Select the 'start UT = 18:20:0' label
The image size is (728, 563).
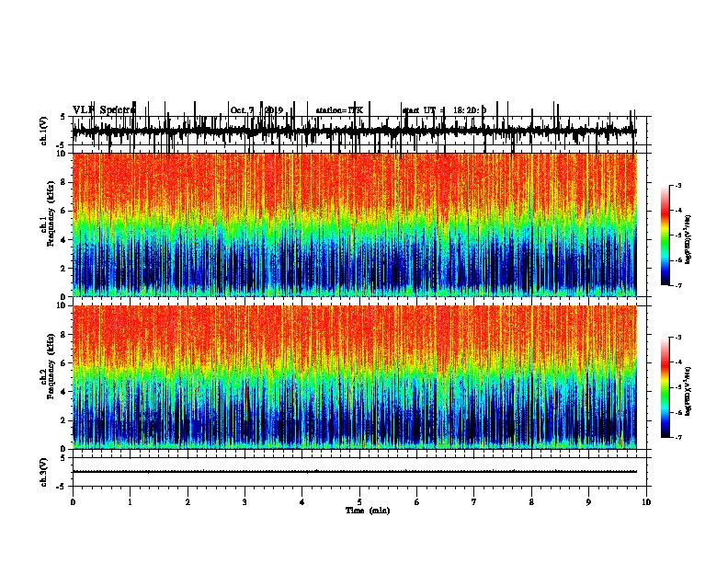(444, 110)
